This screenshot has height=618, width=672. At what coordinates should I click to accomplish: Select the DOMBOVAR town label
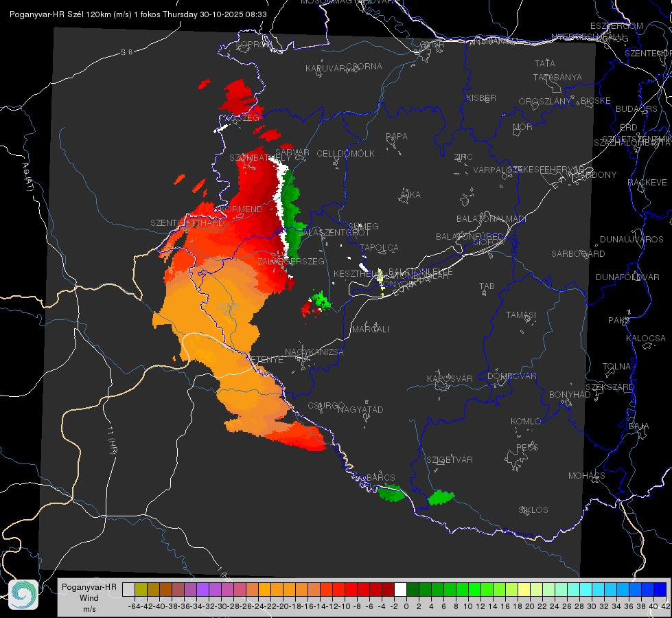(511, 376)
